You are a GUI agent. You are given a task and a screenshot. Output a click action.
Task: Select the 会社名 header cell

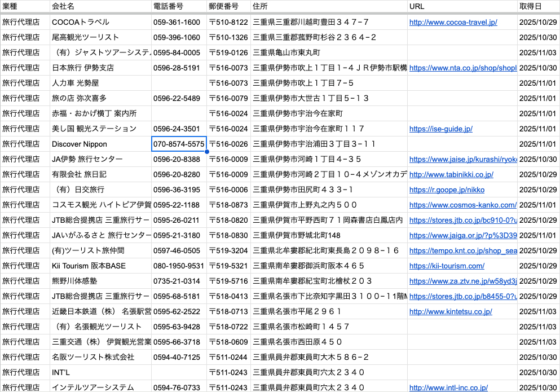(x=100, y=6)
